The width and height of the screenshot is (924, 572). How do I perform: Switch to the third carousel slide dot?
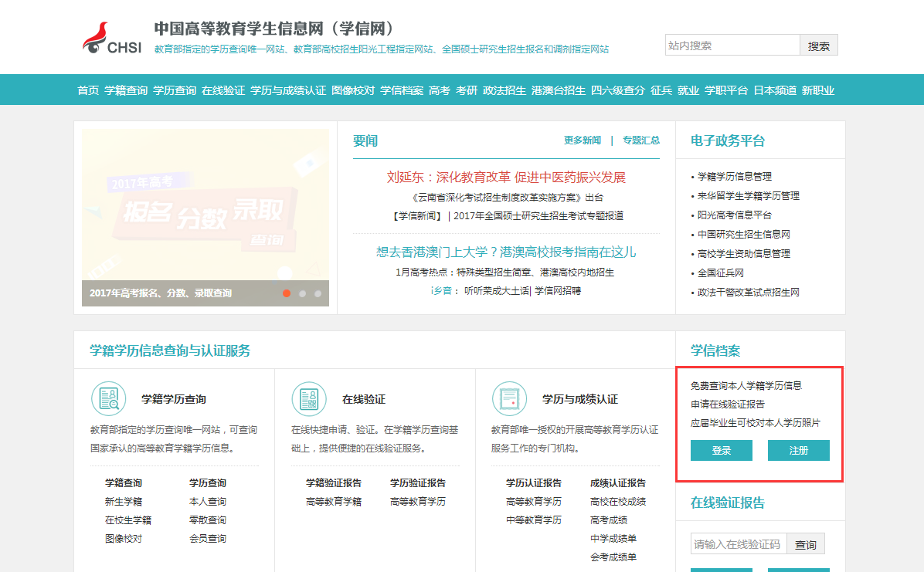point(318,293)
